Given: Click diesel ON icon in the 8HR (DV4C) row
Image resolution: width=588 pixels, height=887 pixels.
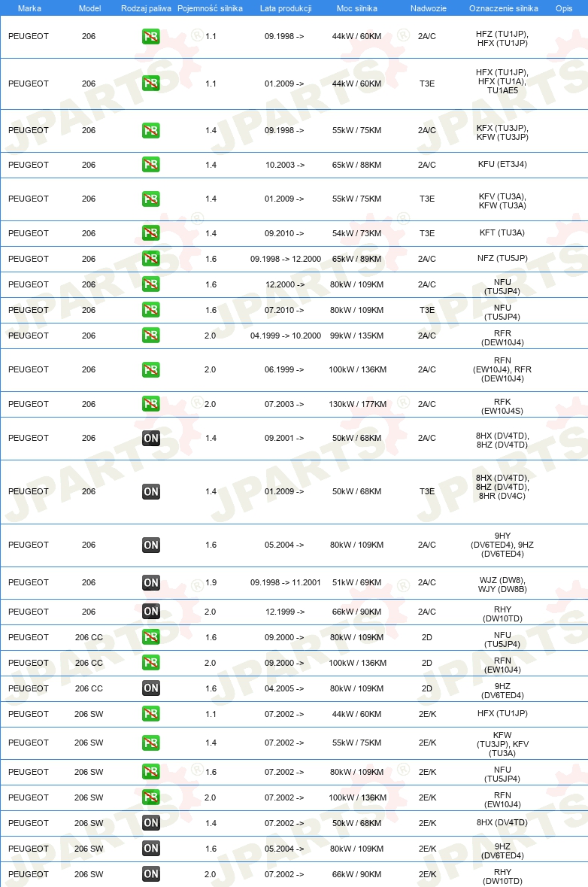Looking at the screenshot, I should [x=150, y=491].
